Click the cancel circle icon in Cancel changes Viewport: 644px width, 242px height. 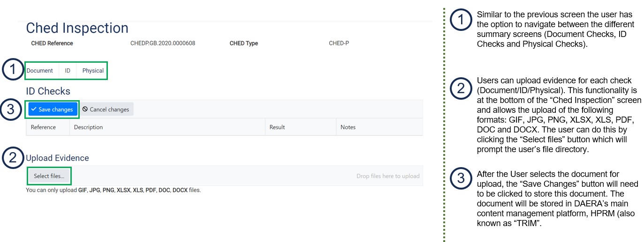coord(85,110)
